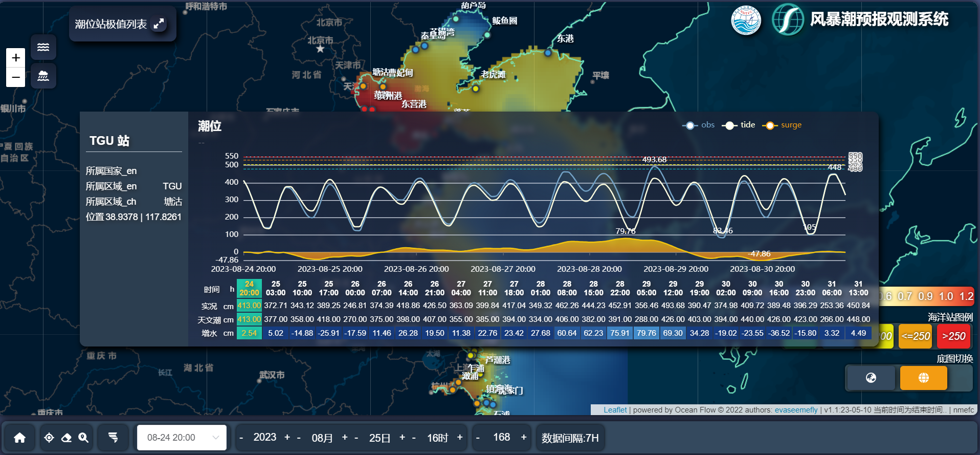
Task: Click the 493.68 peak label on chart
Action: (x=654, y=160)
